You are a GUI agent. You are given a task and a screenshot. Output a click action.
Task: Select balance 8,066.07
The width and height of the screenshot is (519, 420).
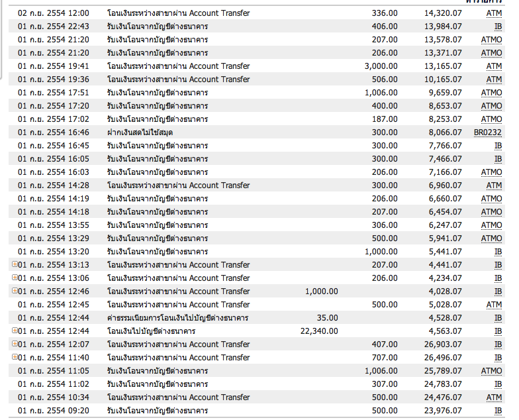click(445, 132)
